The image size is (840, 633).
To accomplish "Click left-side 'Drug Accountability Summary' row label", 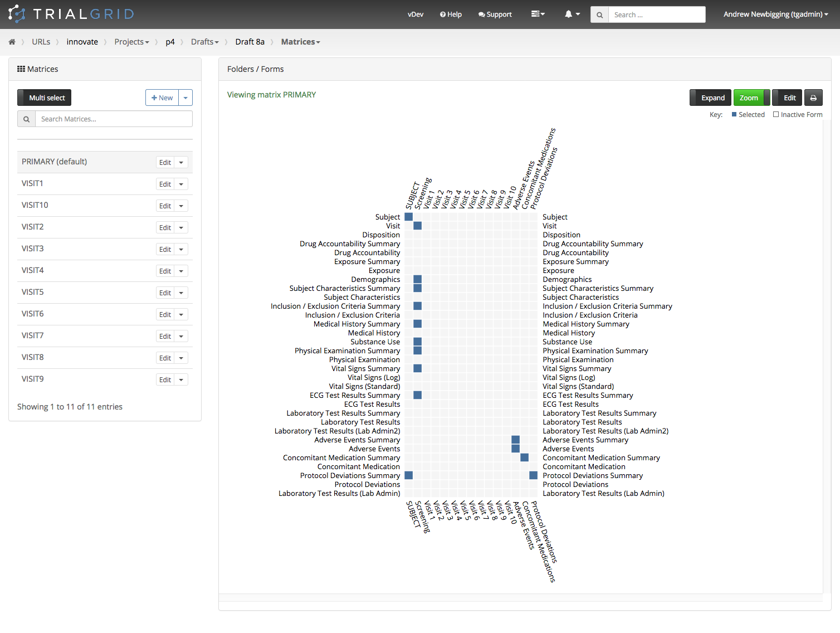I will pos(350,244).
